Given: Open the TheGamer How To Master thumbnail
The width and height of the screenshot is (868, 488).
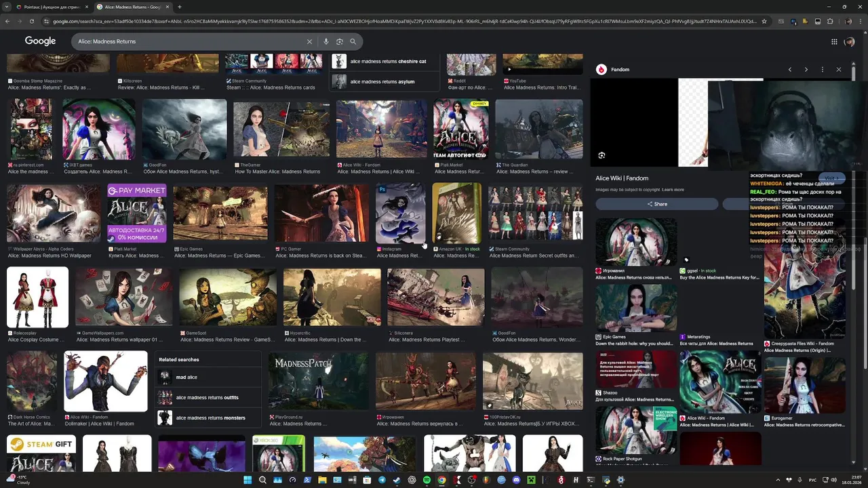Looking at the screenshot, I should (281, 129).
